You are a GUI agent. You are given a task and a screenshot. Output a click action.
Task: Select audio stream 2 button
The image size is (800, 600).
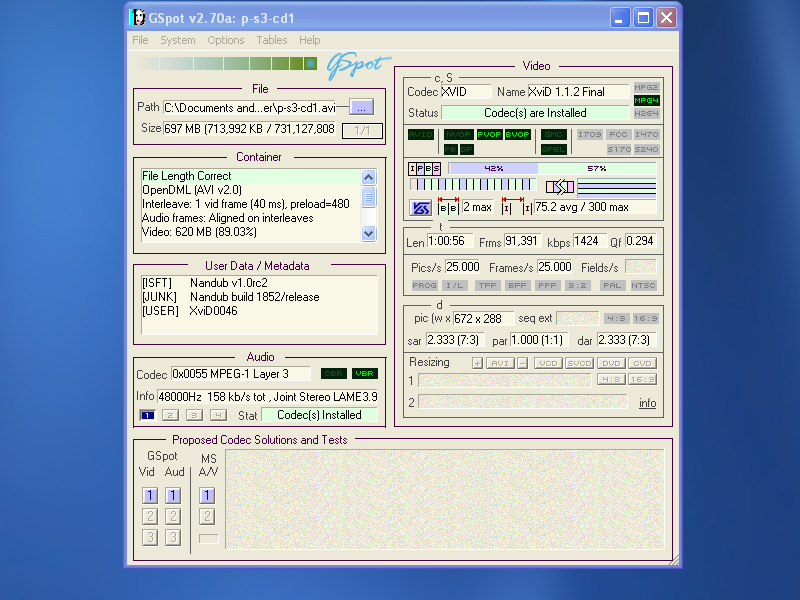pyautogui.click(x=170, y=415)
